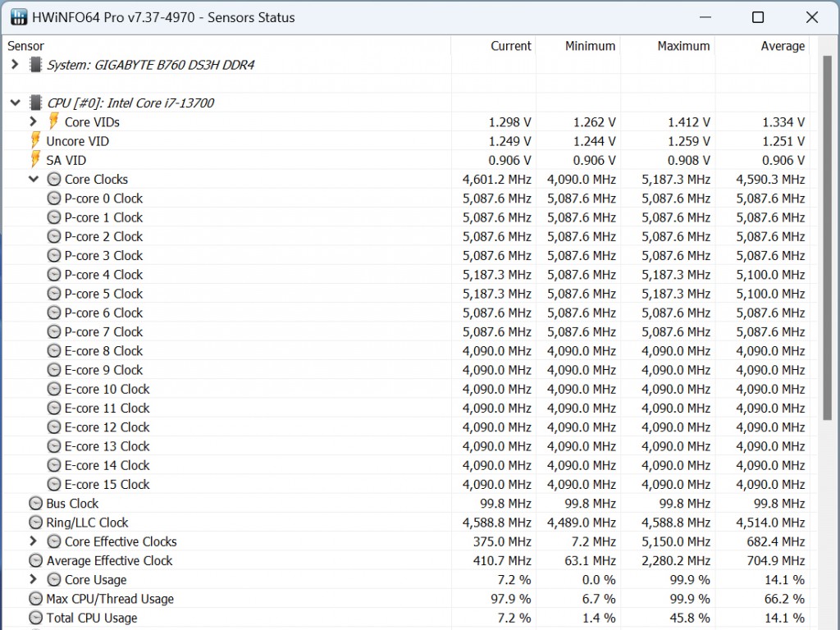This screenshot has width=840, height=630.
Task: Click the lightning bolt icon beside Uncore VID
Action: [35, 141]
